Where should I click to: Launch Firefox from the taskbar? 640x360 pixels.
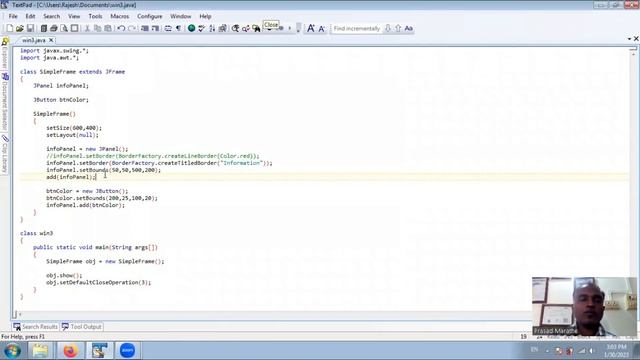70,351
